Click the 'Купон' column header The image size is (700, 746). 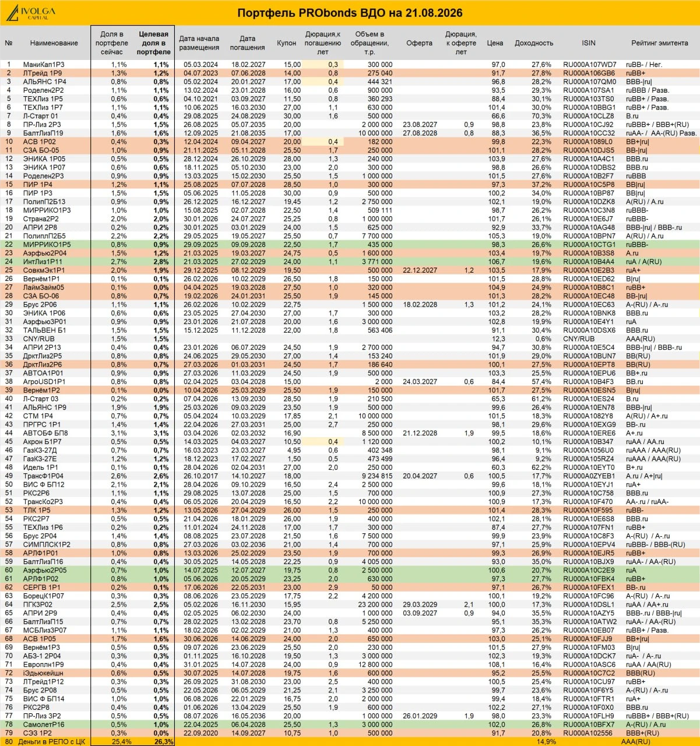(286, 43)
